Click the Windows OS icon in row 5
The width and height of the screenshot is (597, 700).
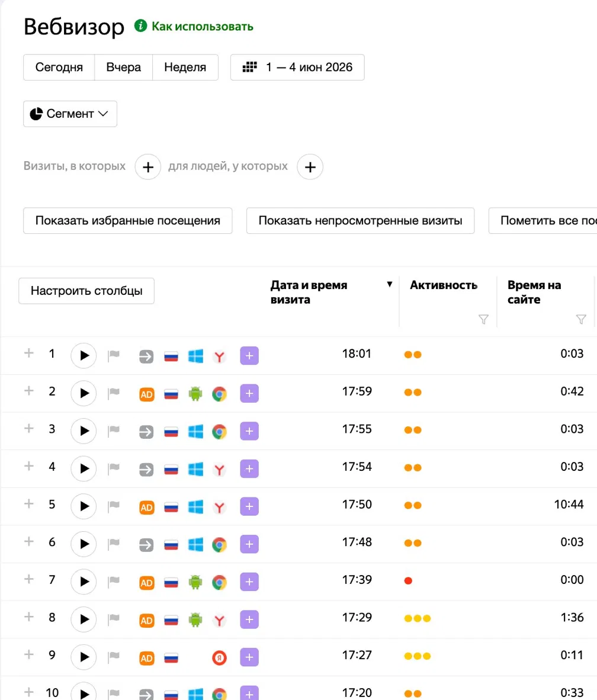click(195, 507)
